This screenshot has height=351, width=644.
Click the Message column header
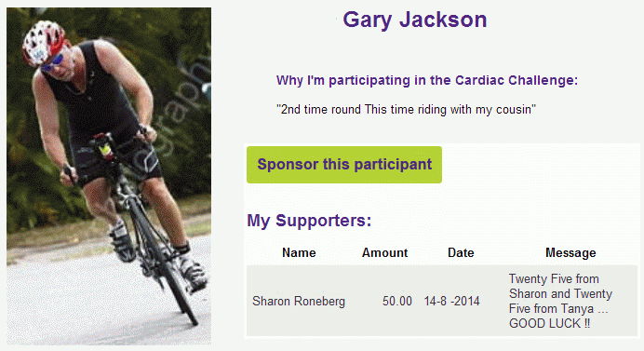tap(570, 252)
